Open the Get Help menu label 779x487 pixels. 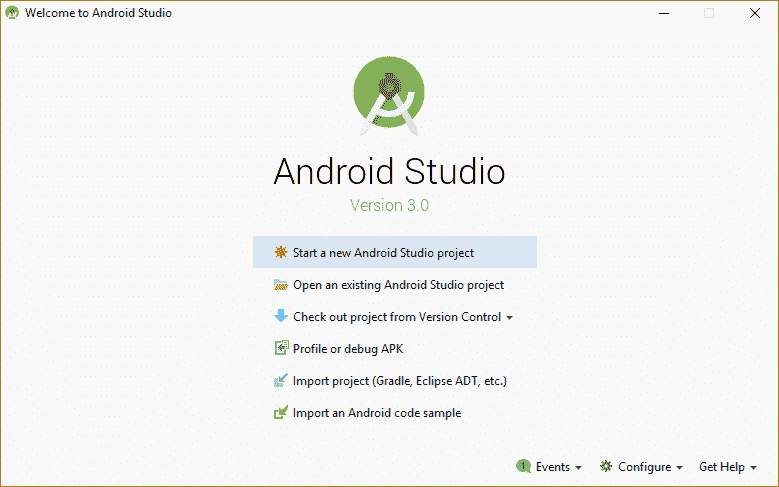721,467
